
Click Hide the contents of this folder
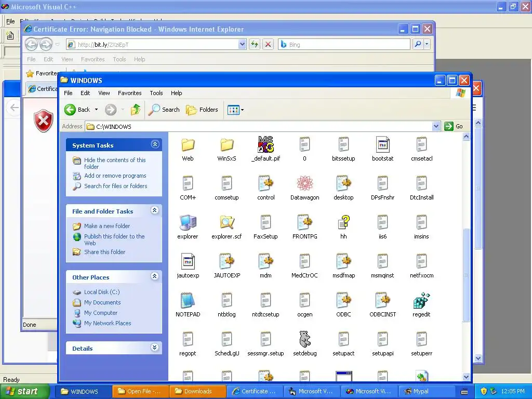pos(115,163)
